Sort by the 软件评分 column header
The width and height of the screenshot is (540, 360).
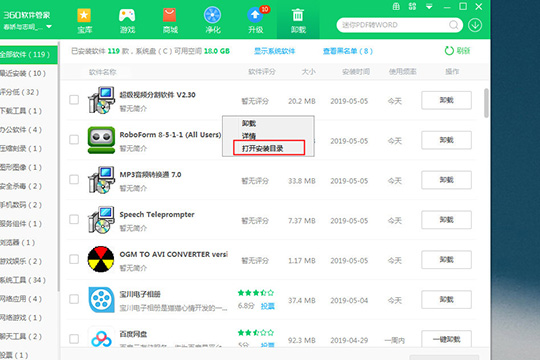[262, 72]
